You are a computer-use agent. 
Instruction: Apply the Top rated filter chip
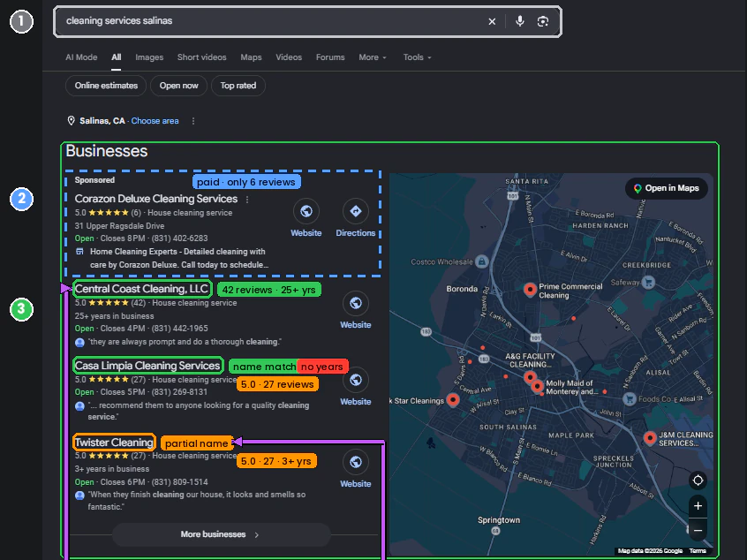pos(238,86)
